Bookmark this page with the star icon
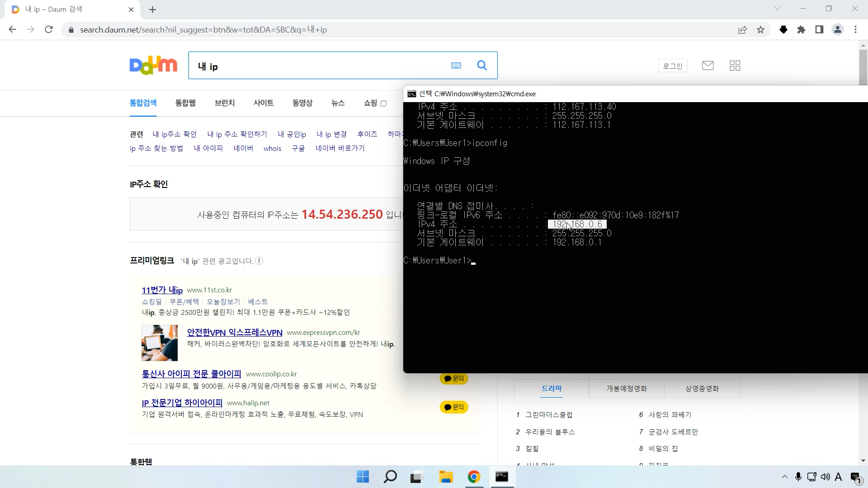 click(x=760, y=29)
